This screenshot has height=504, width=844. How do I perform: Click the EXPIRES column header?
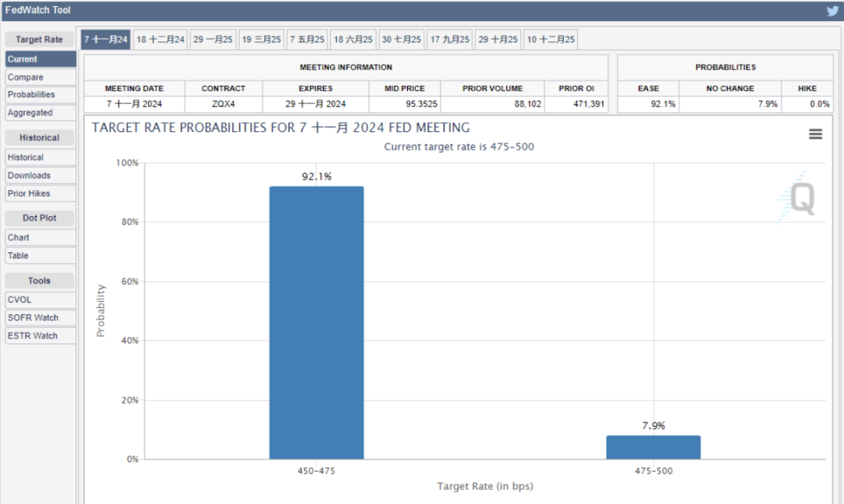click(x=315, y=88)
